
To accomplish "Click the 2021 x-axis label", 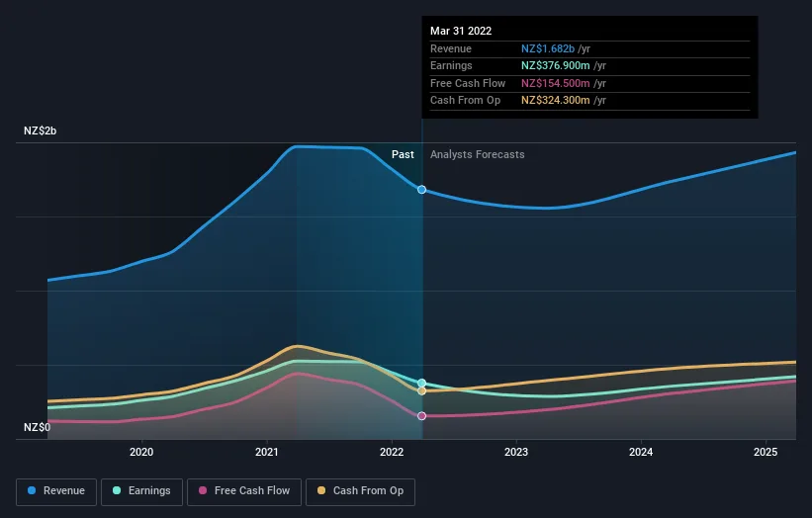I will (266, 453).
